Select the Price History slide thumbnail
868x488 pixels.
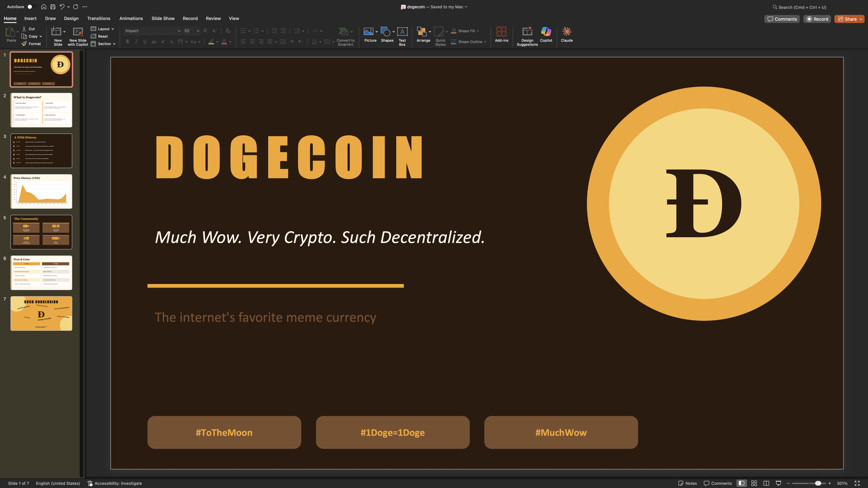[x=41, y=191]
